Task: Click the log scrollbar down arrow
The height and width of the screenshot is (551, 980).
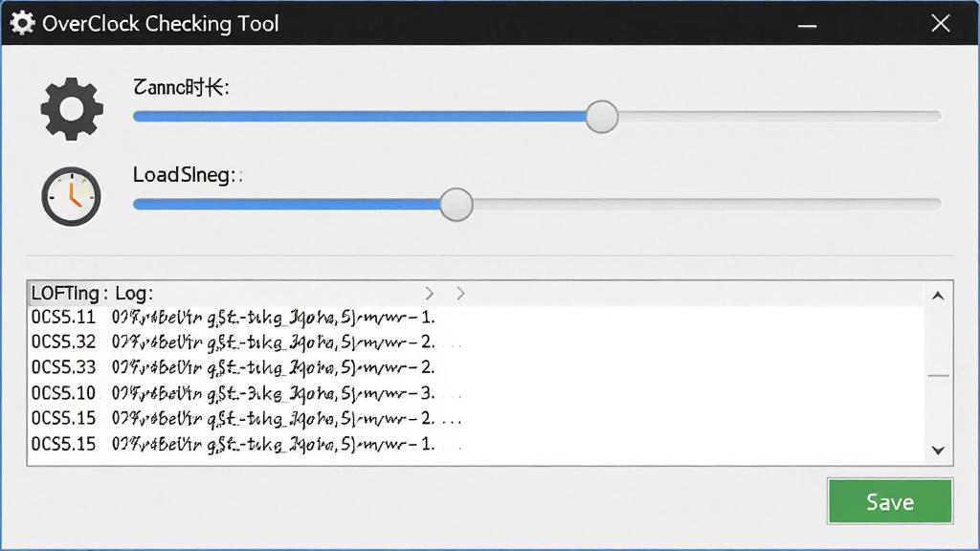Action: pos(938,451)
